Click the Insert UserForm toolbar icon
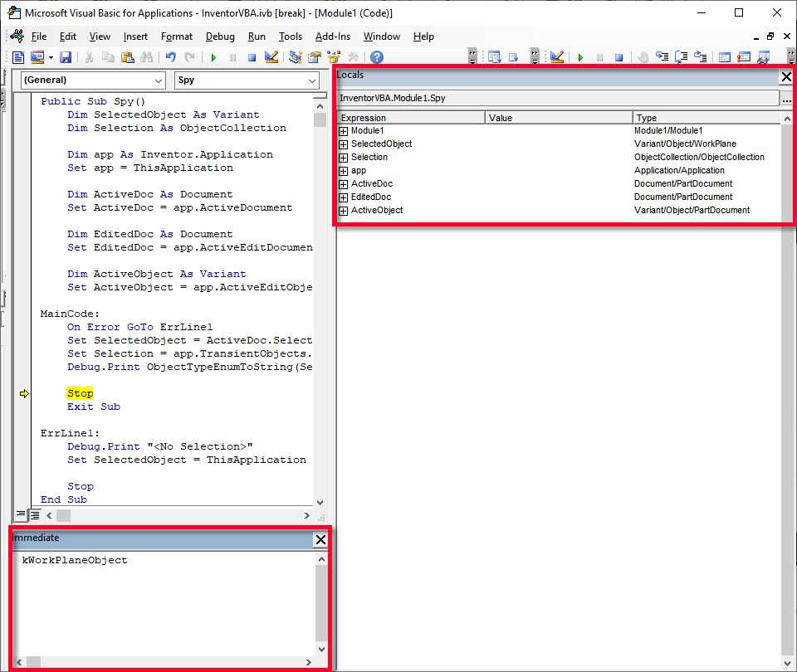 coord(37,57)
